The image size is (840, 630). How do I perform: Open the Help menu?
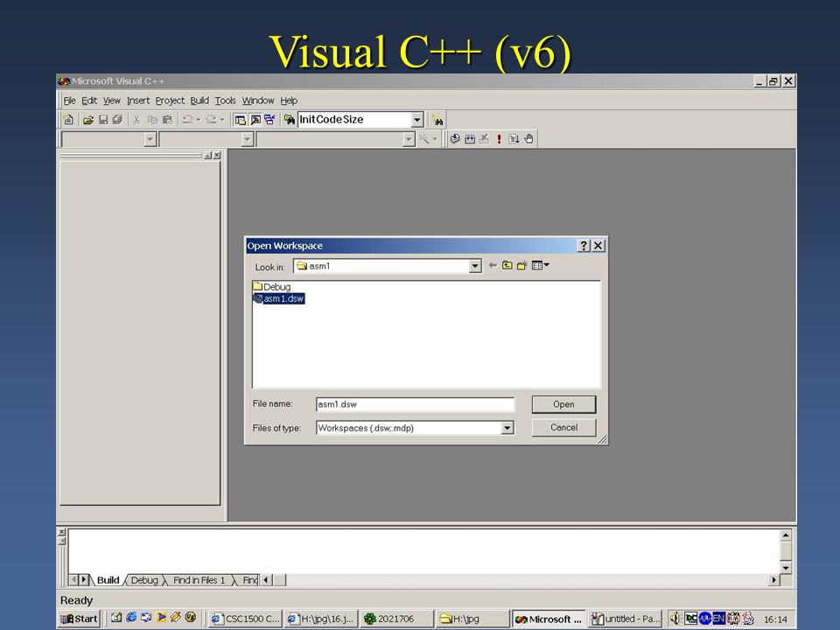(x=289, y=101)
